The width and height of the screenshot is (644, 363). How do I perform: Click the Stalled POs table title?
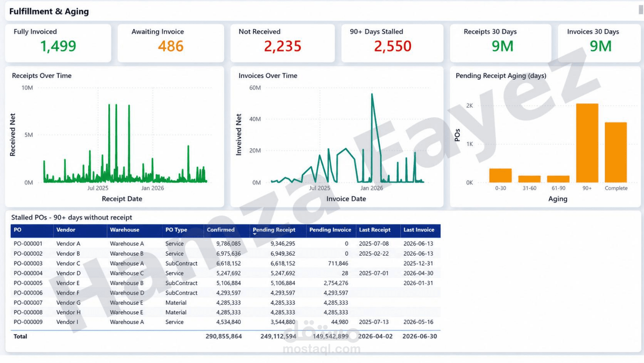(72, 218)
